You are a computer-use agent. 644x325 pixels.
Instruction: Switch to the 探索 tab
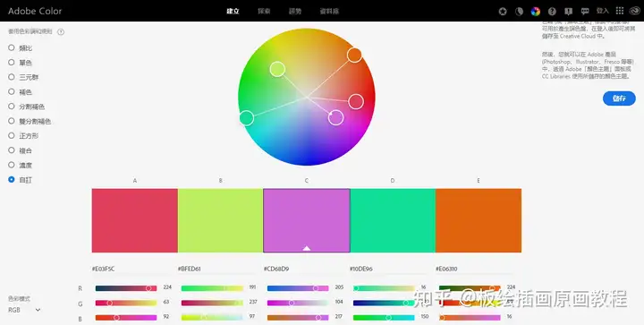coord(264,12)
